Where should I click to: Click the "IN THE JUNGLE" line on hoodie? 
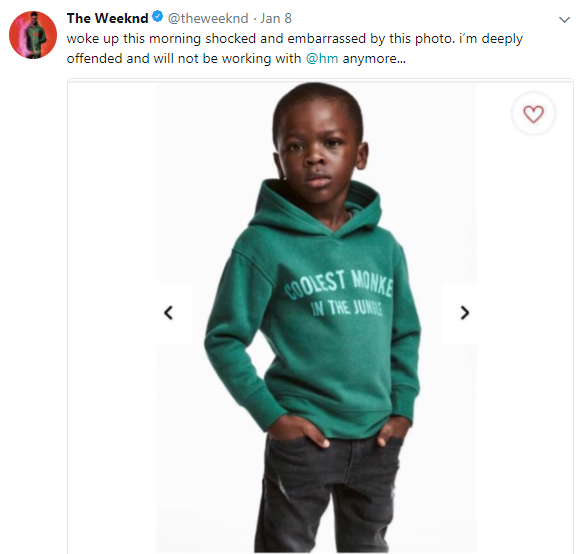pos(347,308)
